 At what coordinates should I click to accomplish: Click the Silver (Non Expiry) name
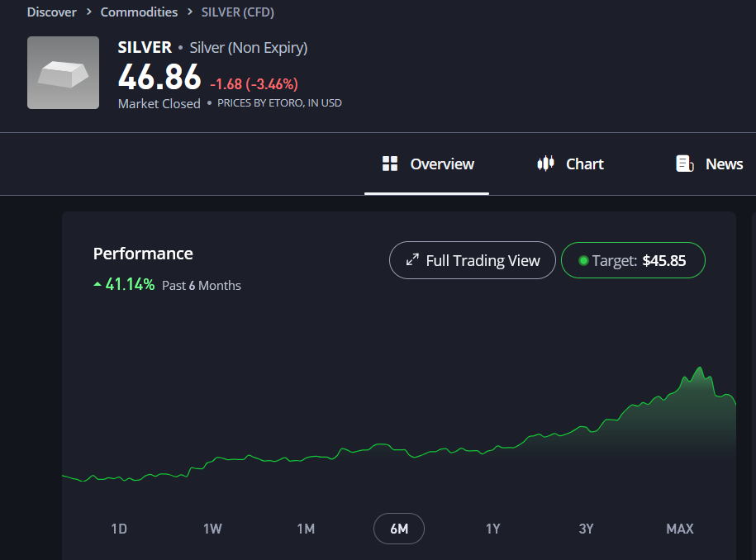tap(249, 48)
